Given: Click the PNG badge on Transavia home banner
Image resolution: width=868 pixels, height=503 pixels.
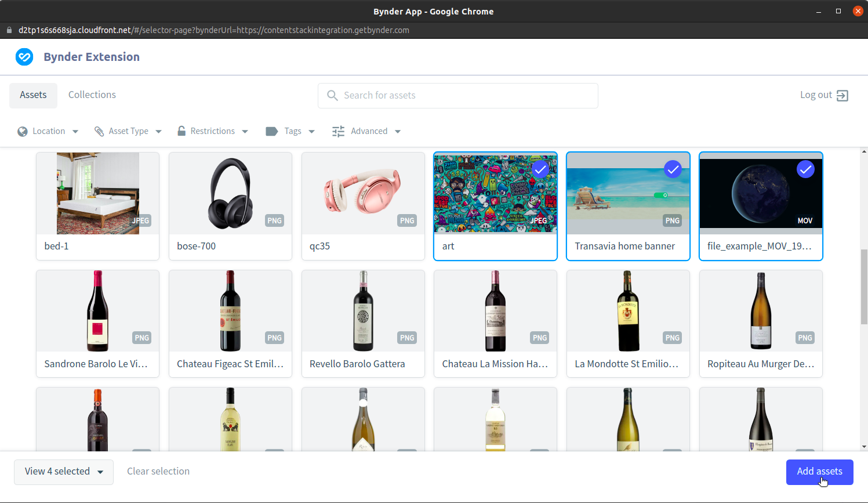Looking at the screenshot, I should 672,220.
